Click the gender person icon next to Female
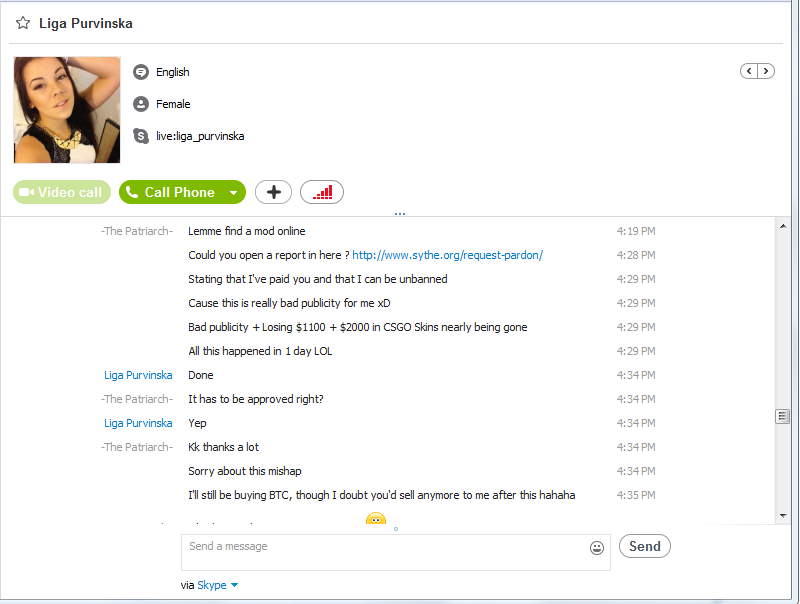800x604 pixels. (x=141, y=104)
